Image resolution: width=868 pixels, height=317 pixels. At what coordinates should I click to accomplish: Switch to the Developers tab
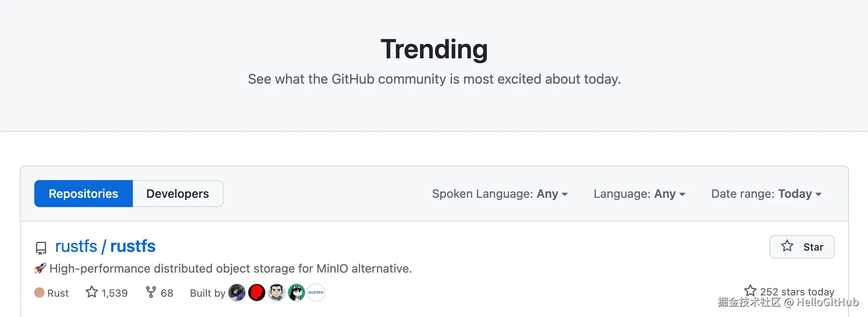pyautogui.click(x=178, y=194)
